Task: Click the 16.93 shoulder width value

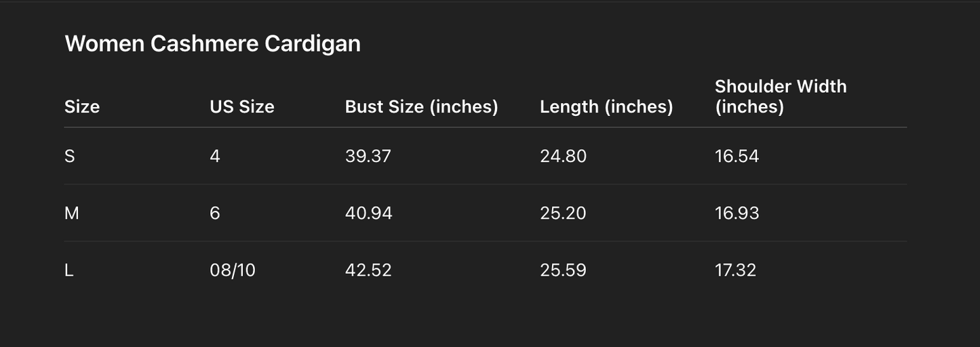Action: click(x=737, y=213)
